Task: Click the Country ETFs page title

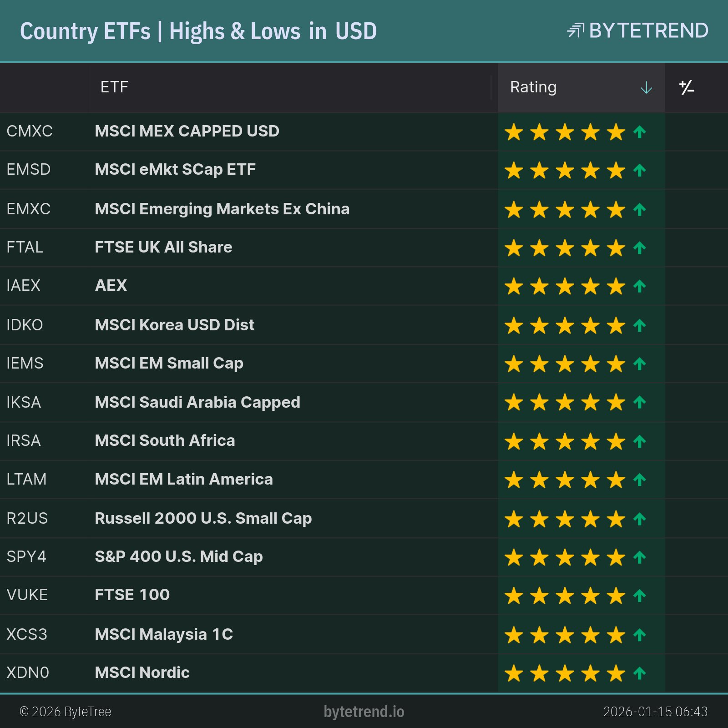Action: click(x=198, y=31)
